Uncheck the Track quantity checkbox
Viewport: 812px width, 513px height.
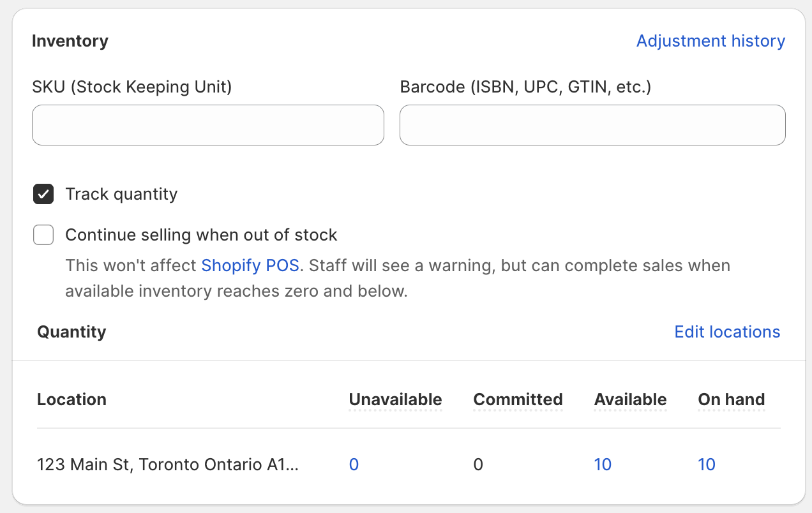pos(43,194)
